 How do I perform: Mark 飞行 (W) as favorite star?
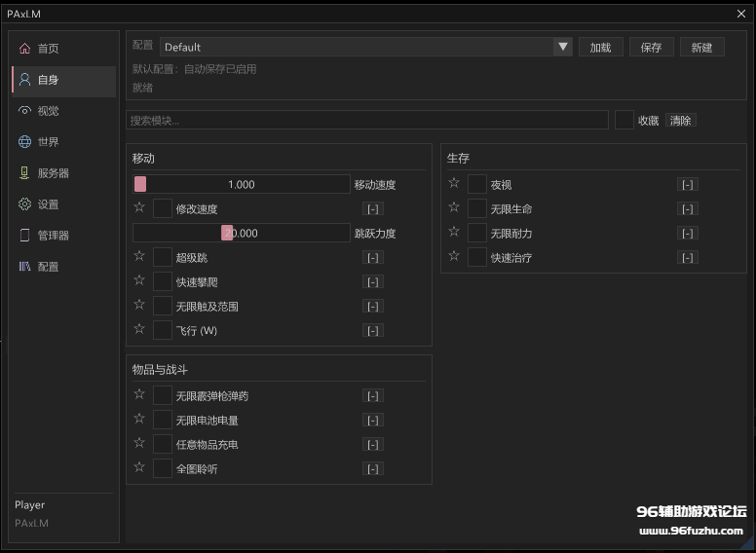point(139,329)
